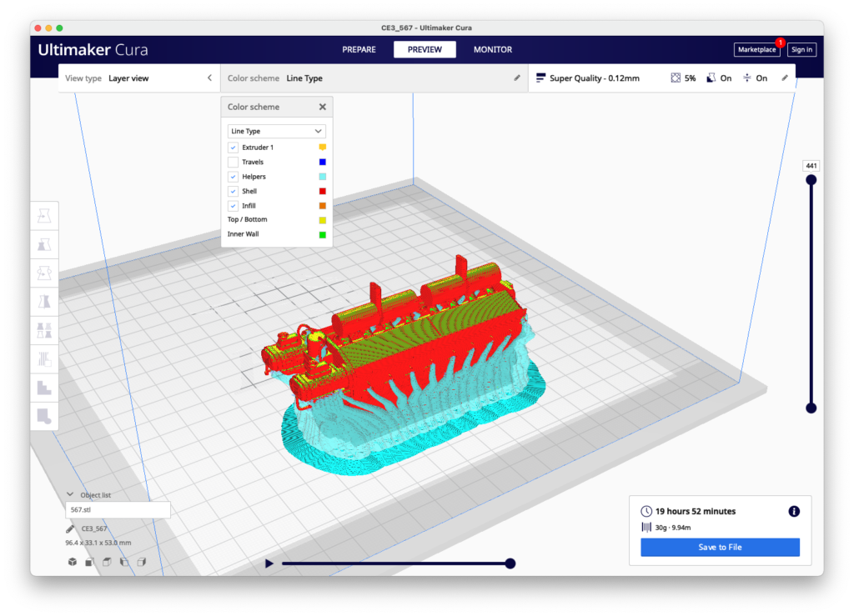Click the Top / Bottom yellow swatch
Viewport: 854px width, 616px height.
point(323,220)
